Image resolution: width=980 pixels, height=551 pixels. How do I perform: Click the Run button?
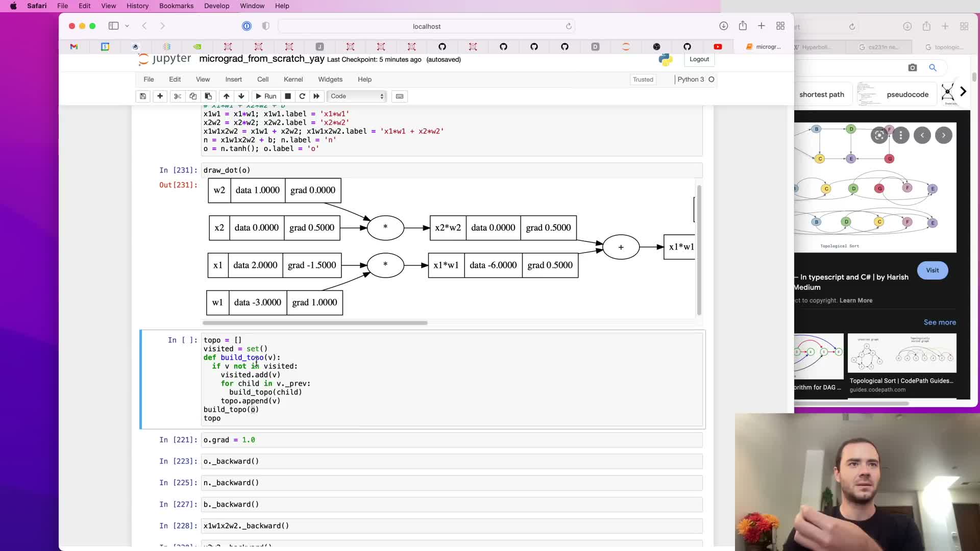pyautogui.click(x=266, y=96)
